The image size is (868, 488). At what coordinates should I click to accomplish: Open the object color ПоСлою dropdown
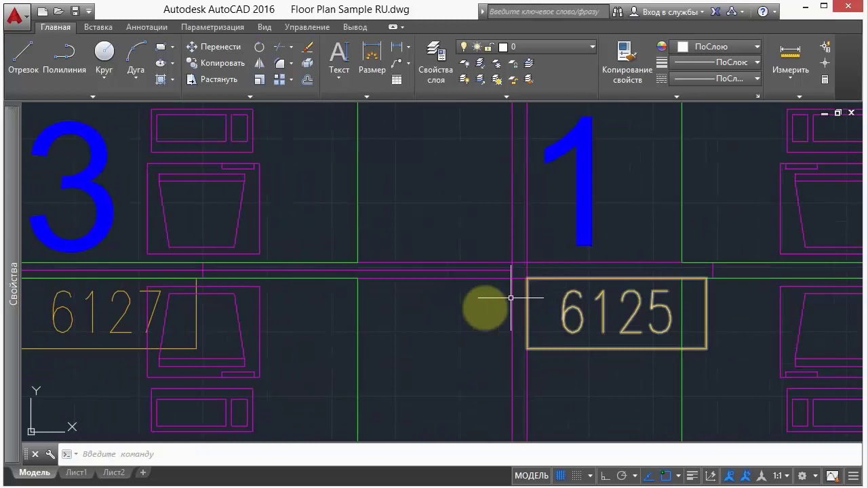tap(717, 47)
